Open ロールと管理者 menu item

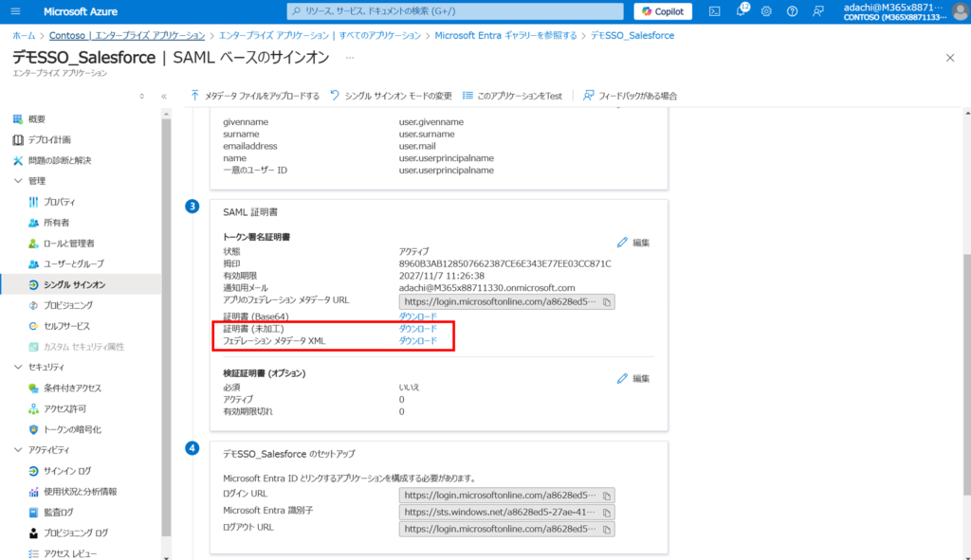click(x=68, y=244)
